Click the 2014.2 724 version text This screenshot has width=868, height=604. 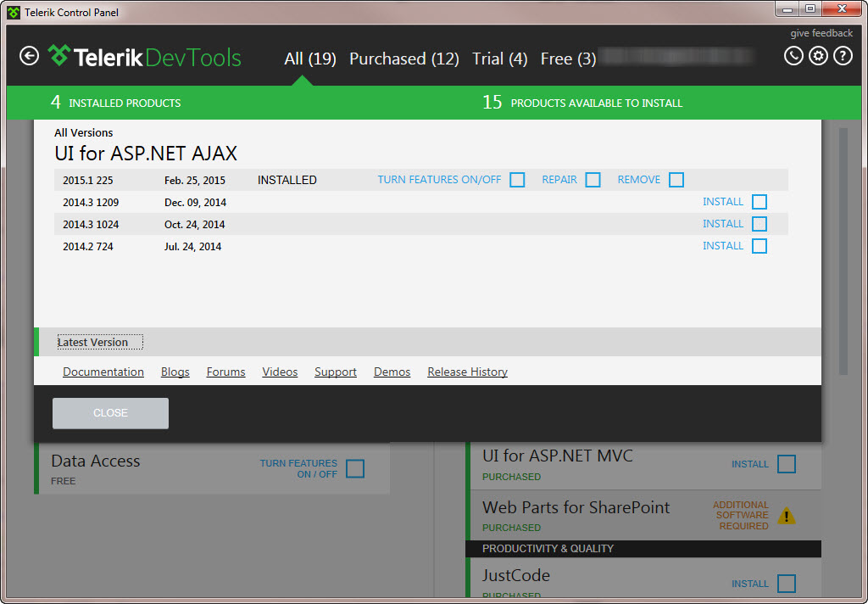pos(88,247)
